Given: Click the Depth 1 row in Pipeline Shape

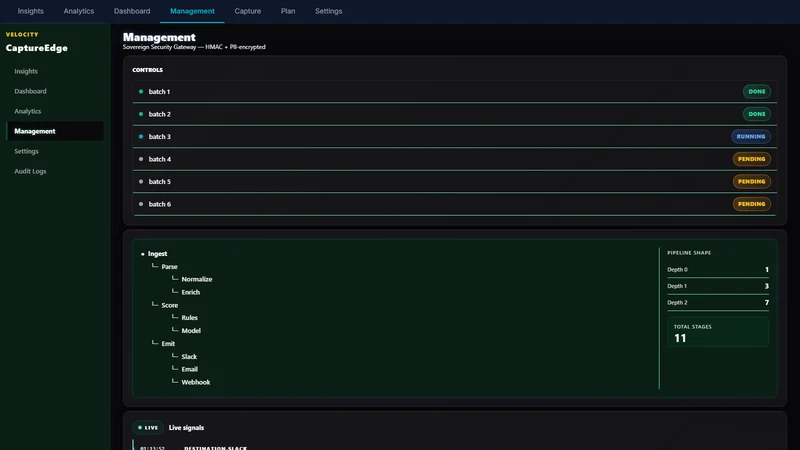Looking at the screenshot, I should point(718,286).
